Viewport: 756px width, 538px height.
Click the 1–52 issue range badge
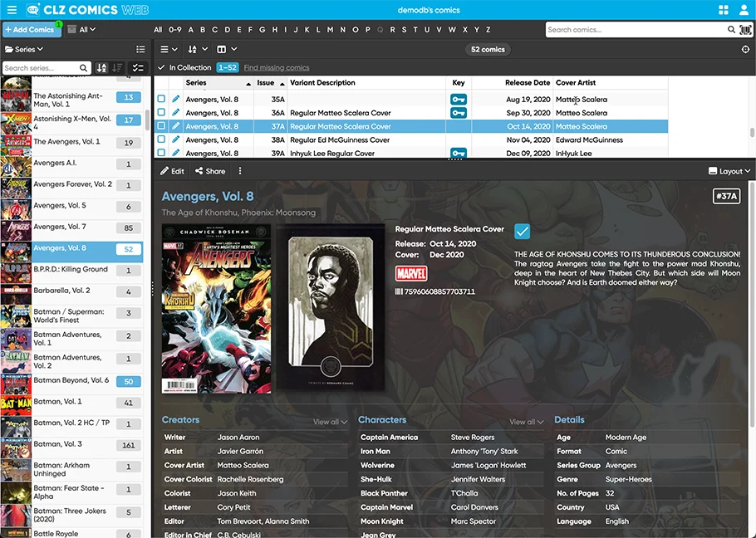coord(227,67)
